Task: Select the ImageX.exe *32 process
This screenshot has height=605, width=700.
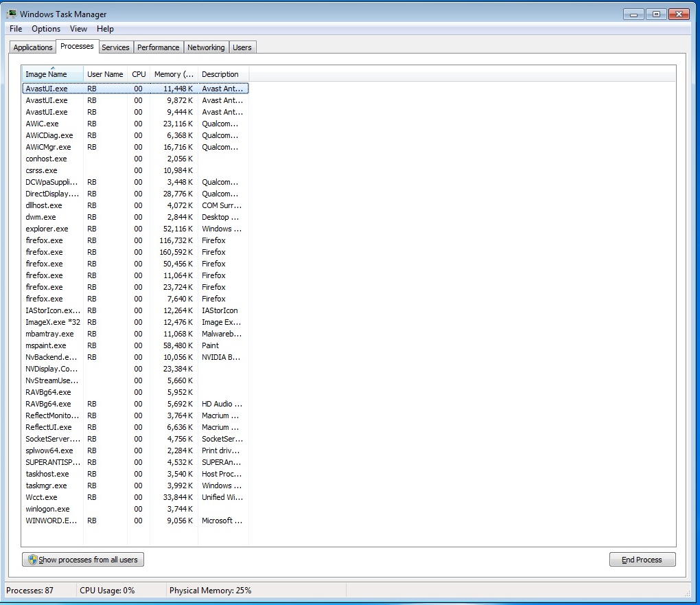Action: (135, 322)
